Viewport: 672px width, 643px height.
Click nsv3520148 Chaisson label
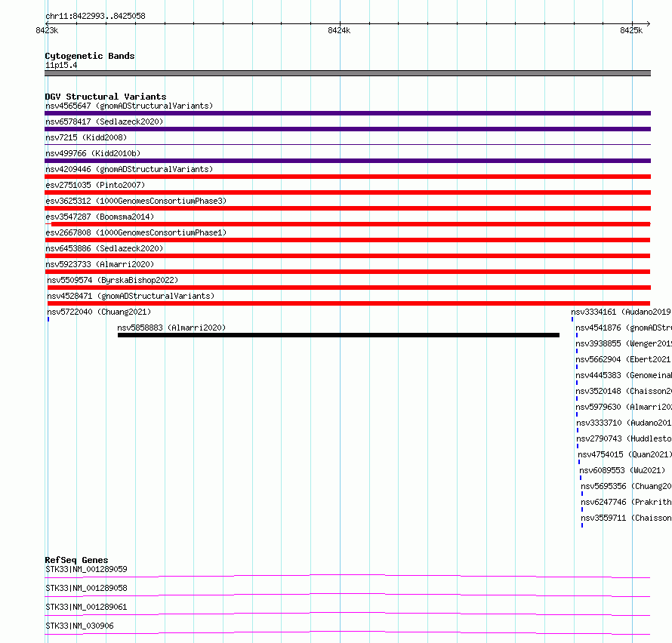(624, 391)
